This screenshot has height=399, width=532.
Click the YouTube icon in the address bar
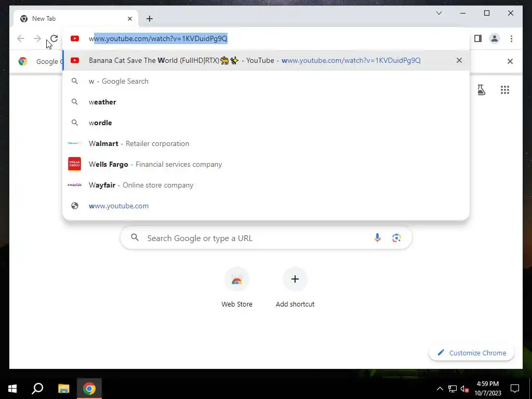(x=75, y=38)
